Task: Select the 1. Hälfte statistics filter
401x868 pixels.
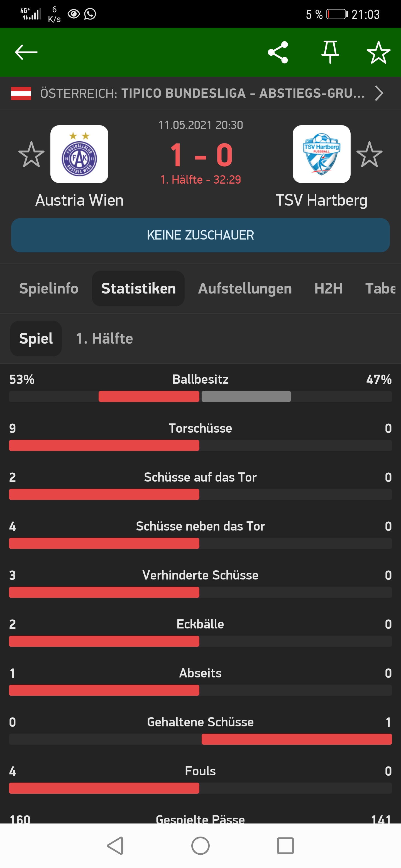Action: (104, 338)
